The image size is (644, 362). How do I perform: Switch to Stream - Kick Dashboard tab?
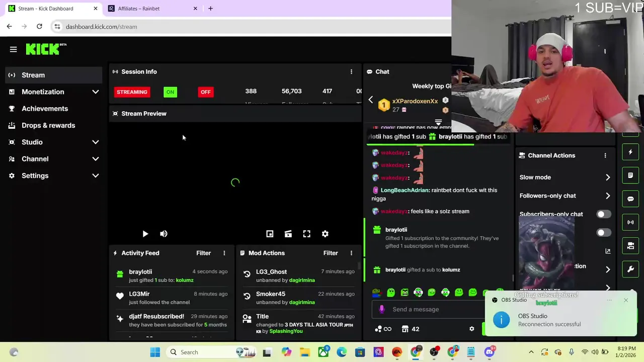[x=52, y=9]
